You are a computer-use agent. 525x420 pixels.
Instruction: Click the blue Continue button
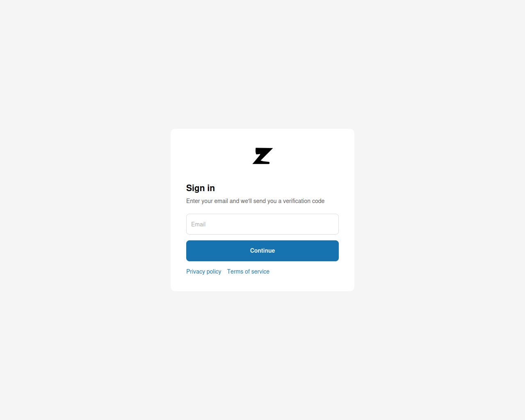click(262, 251)
